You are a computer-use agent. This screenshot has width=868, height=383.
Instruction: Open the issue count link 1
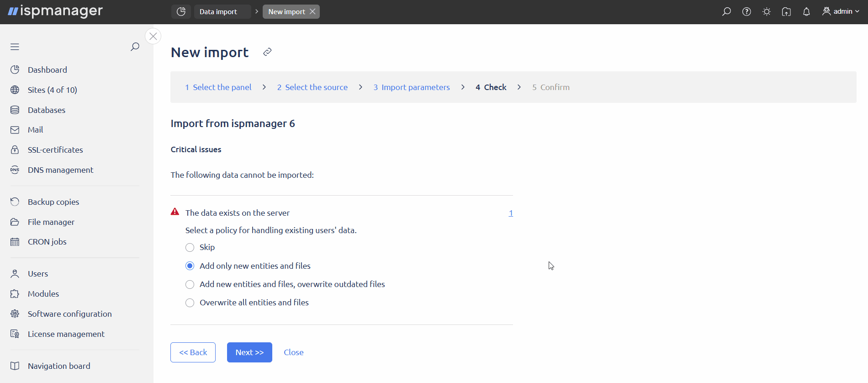(511, 213)
